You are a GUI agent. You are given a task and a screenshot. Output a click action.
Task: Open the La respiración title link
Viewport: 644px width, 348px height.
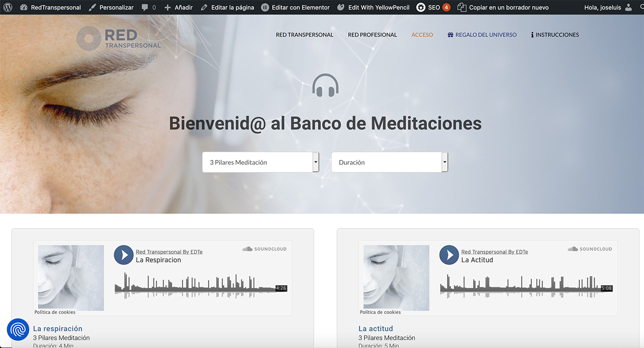[58, 328]
